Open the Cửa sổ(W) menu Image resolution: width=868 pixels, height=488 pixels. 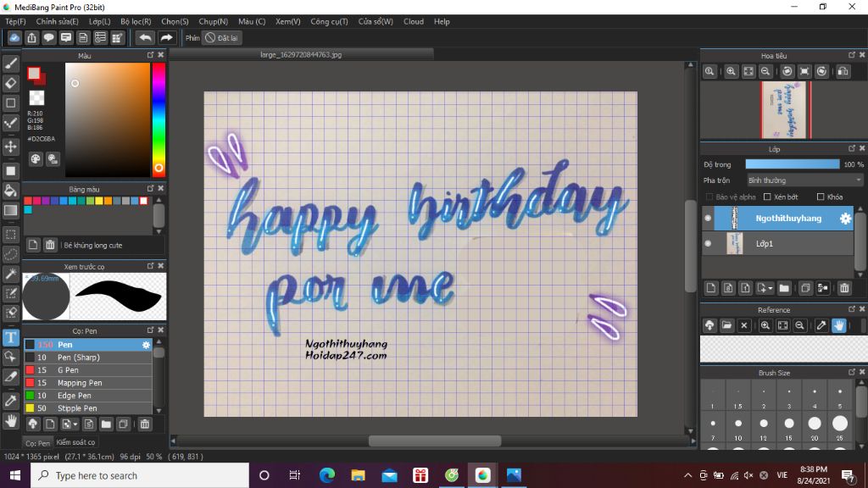376,21
